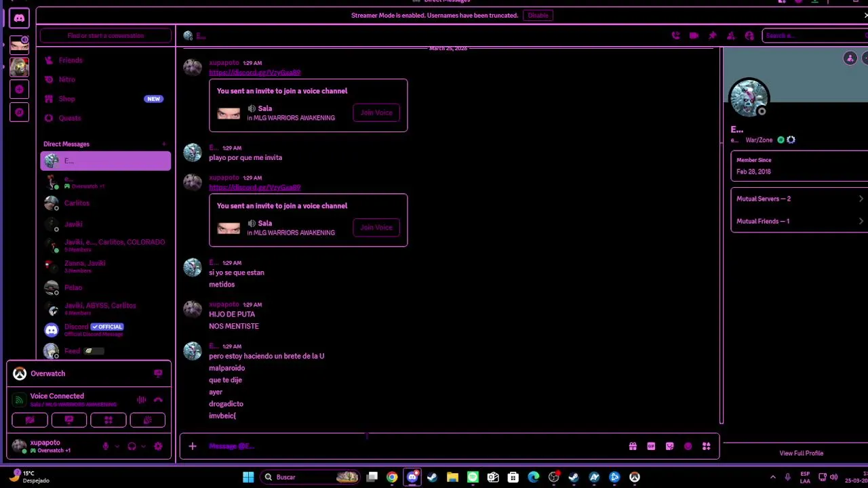Viewport: 868px width, 488px height.
Task: Open Google Chrome from taskbar
Action: coord(392,477)
